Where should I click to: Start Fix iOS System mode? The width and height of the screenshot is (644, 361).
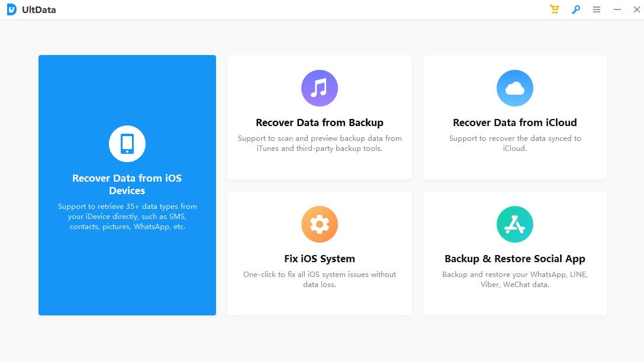pos(319,258)
